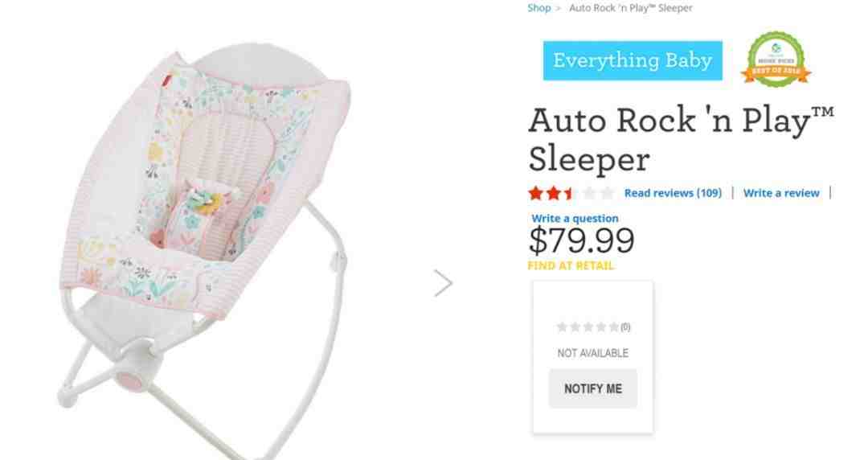This screenshot has width=868, height=460.
Task: Click FIND AT RETAIL link
Action: coord(571,265)
